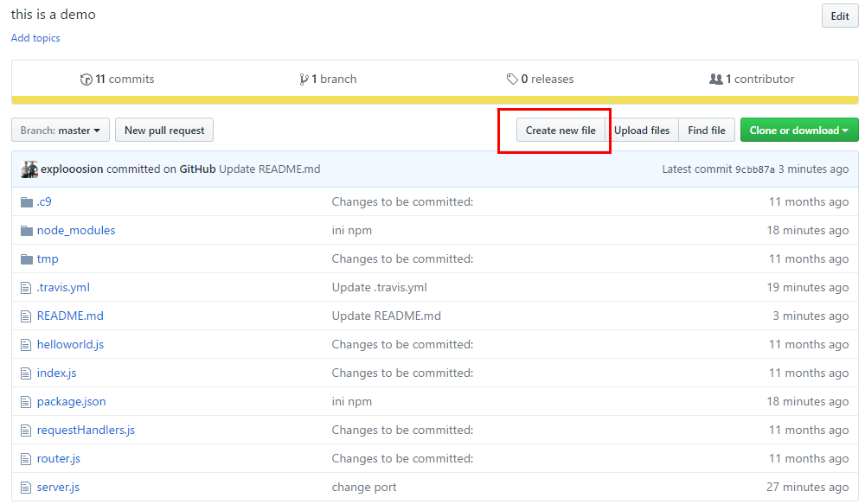This screenshot has width=865, height=504.
Task: View the 11 commits tab
Action: pos(117,80)
